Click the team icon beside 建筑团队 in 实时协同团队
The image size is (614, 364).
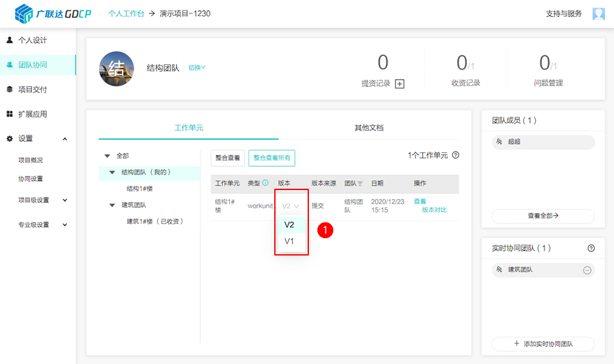[x=499, y=269]
